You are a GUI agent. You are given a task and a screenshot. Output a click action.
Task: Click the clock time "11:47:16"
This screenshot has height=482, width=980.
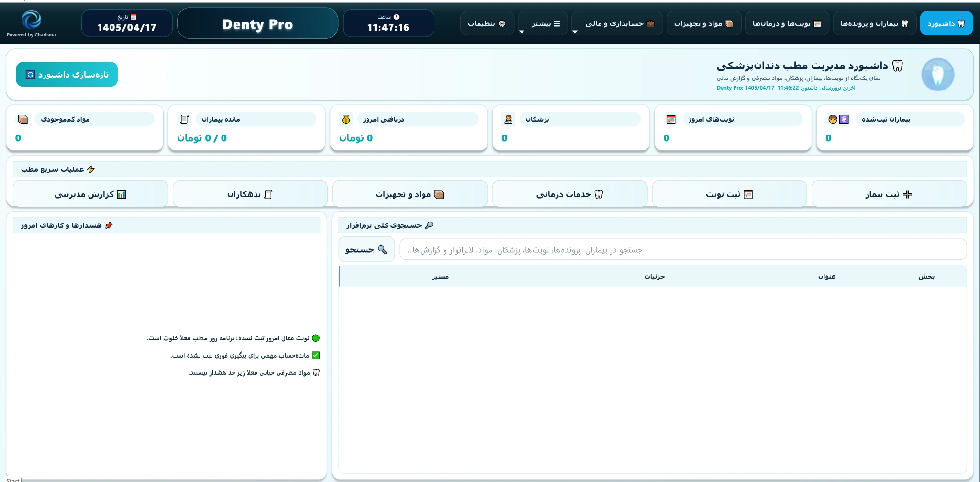[x=388, y=27]
